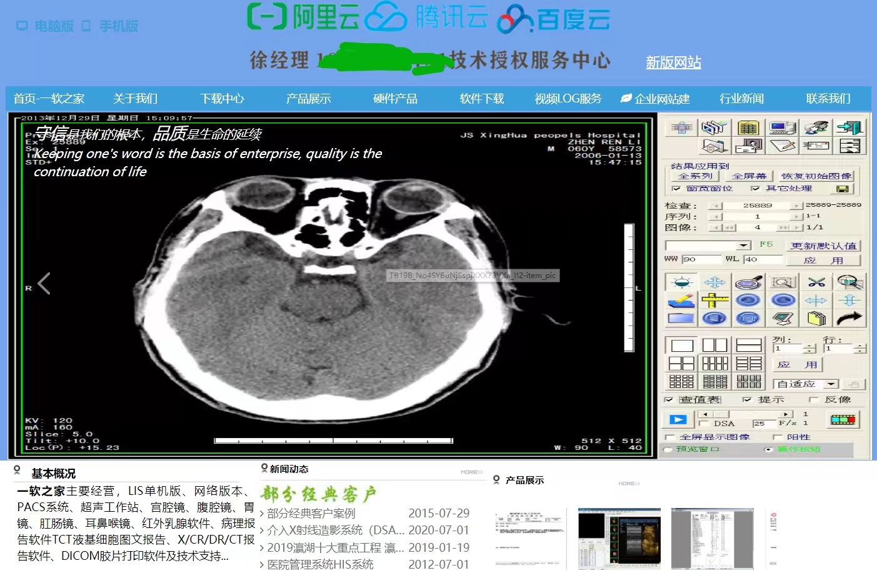Select the window/level brightness sun tool

[x=681, y=282]
